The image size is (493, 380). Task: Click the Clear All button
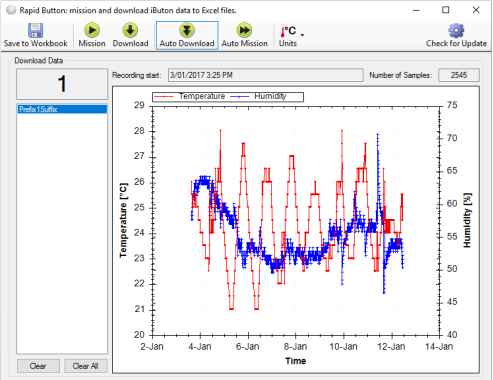click(86, 366)
